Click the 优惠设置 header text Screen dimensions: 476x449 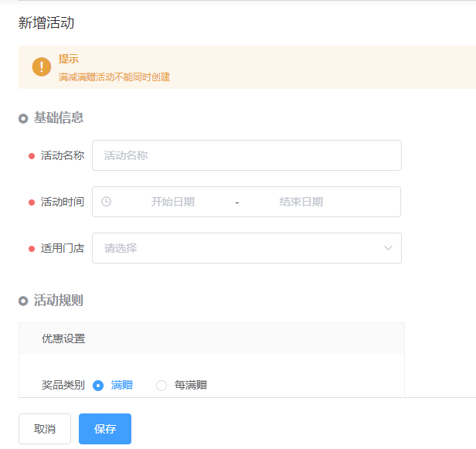(x=63, y=338)
